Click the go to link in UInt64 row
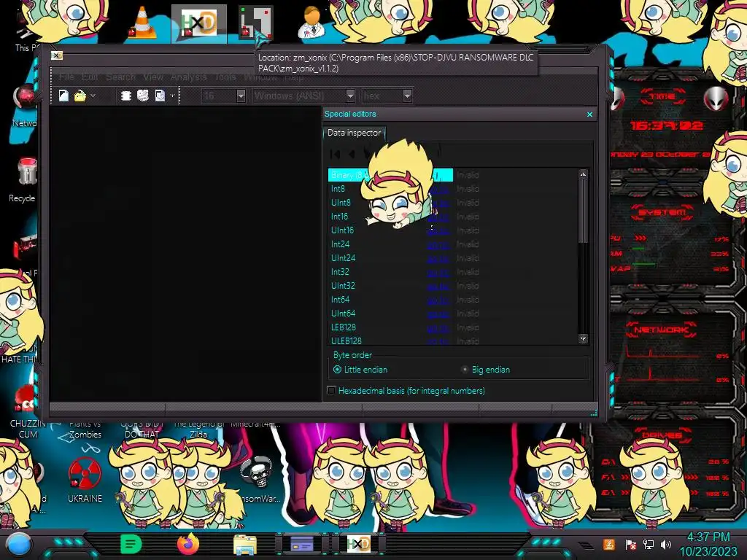This screenshot has width=747, height=560. click(438, 314)
